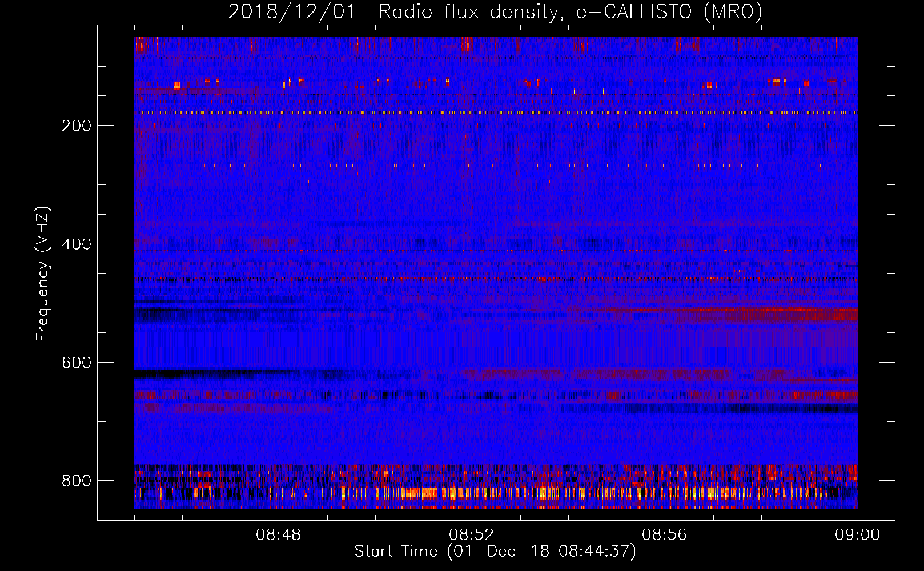The image size is (924, 571).
Task: Click the '09:00' time axis label
Action: pos(858,535)
